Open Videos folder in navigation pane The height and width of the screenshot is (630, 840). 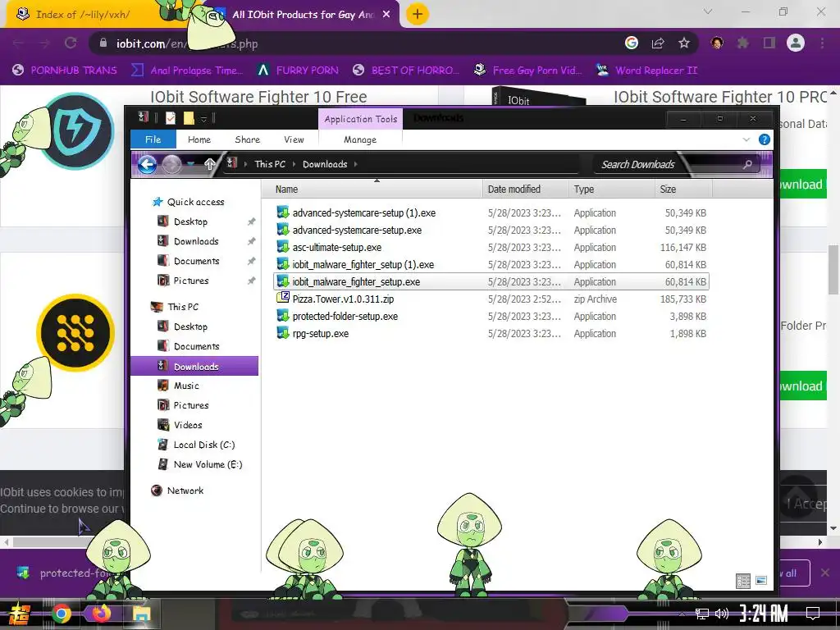click(x=188, y=426)
